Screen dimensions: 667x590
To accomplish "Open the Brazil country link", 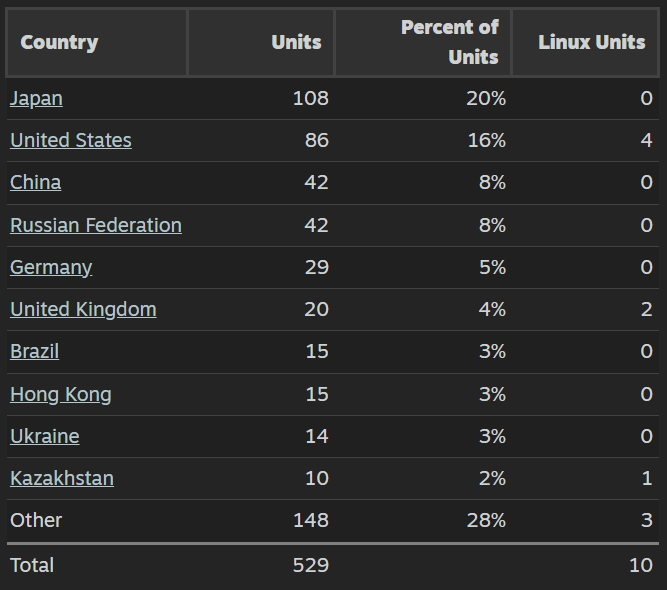I will [34, 351].
